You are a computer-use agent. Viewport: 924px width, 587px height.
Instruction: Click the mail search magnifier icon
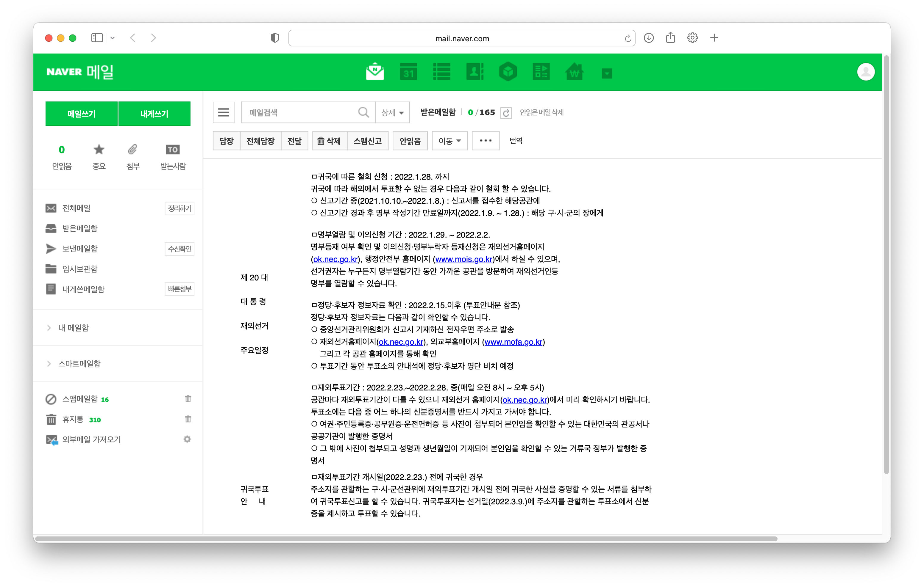[363, 112]
